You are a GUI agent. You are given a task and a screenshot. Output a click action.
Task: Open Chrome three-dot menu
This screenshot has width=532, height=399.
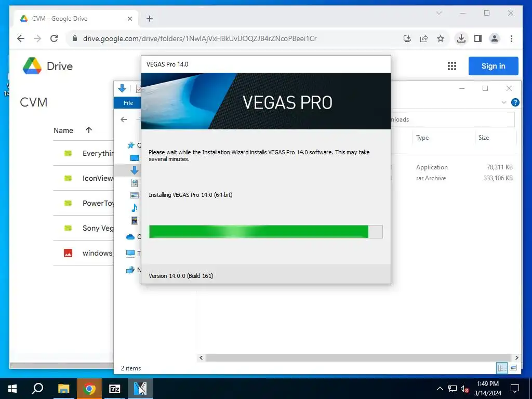tap(511, 38)
